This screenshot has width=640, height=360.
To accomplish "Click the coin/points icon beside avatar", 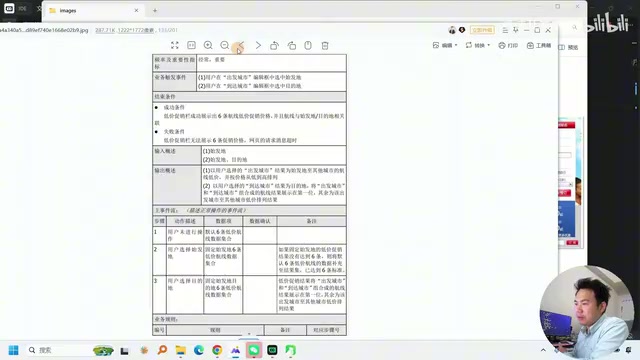I will [462, 30].
